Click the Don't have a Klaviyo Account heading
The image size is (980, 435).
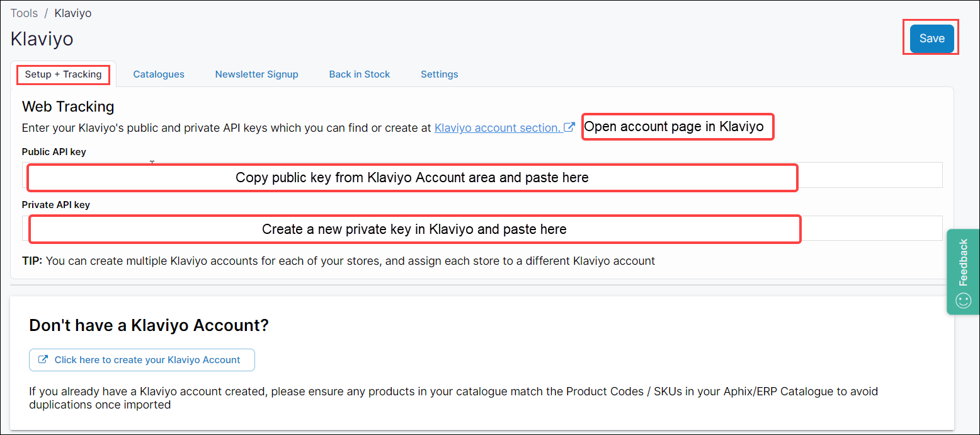(x=149, y=325)
